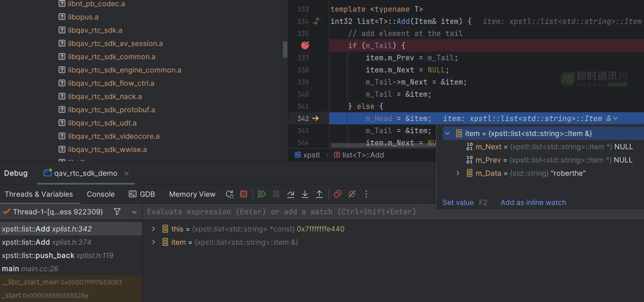The image size is (644, 302).
Task: Click m_Prev NULL row in popup
Action: click(549, 160)
